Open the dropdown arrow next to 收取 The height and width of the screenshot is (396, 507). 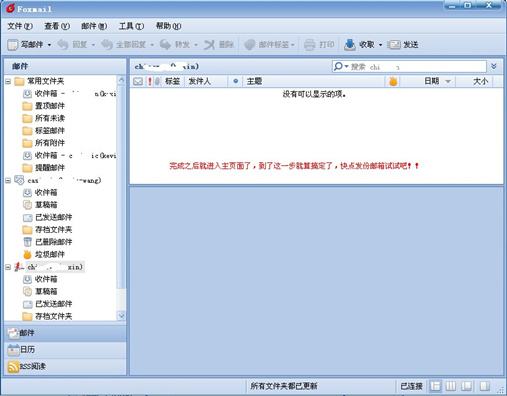(x=380, y=45)
